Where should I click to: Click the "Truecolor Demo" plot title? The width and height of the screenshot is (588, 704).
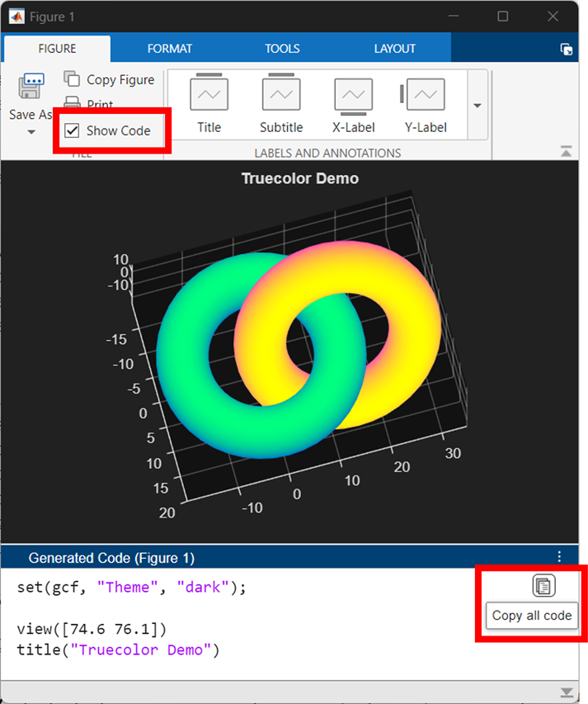point(299,178)
